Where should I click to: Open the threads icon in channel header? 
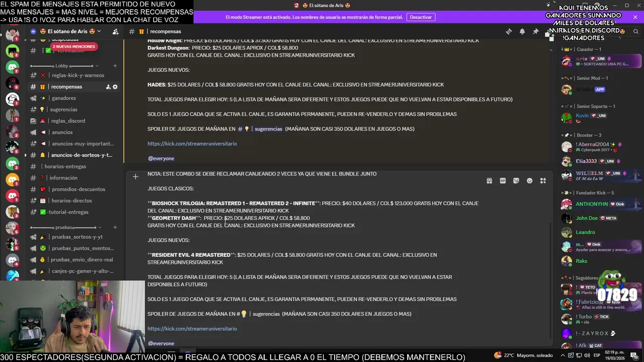click(509, 31)
